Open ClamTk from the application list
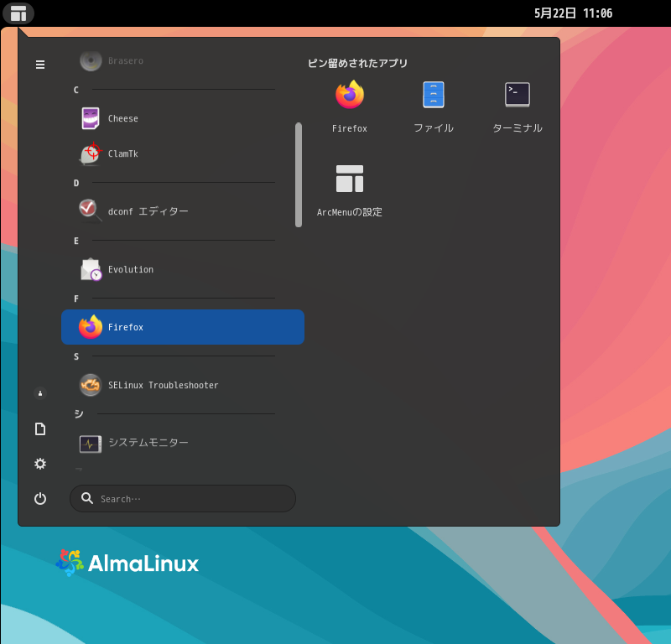This screenshot has height=644, width=671. 183,153
